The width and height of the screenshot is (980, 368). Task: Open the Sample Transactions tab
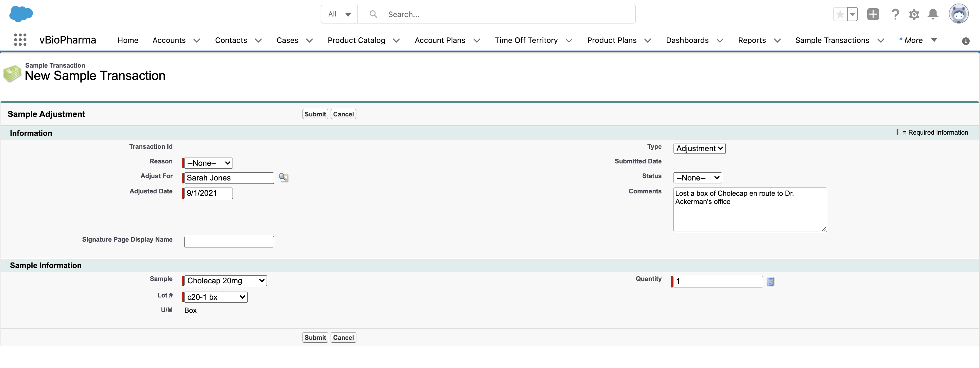[x=832, y=40]
